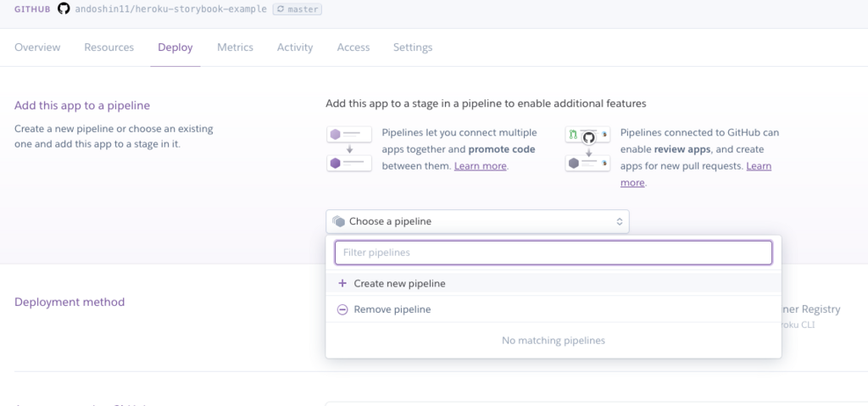Select the Deploy tab
Image resolution: width=868 pixels, height=406 pixels.
pyautogui.click(x=175, y=47)
